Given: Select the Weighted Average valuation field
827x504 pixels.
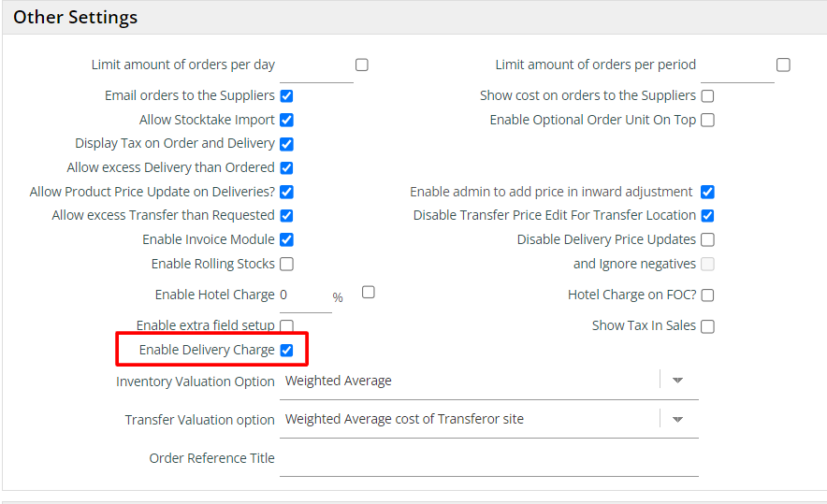Looking at the screenshot, I should pos(468,381).
